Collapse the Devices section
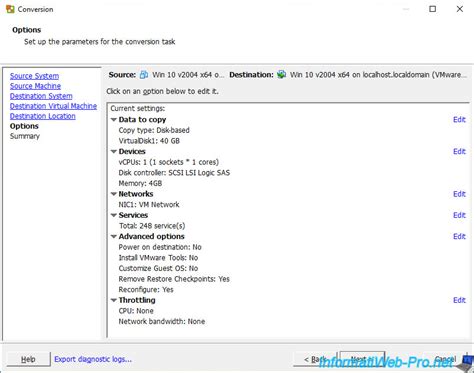The image size is (474, 373). [x=114, y=152]
